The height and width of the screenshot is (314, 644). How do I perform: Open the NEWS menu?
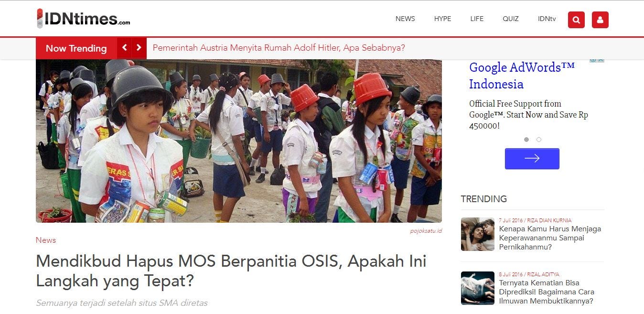[x=405, y=19]
